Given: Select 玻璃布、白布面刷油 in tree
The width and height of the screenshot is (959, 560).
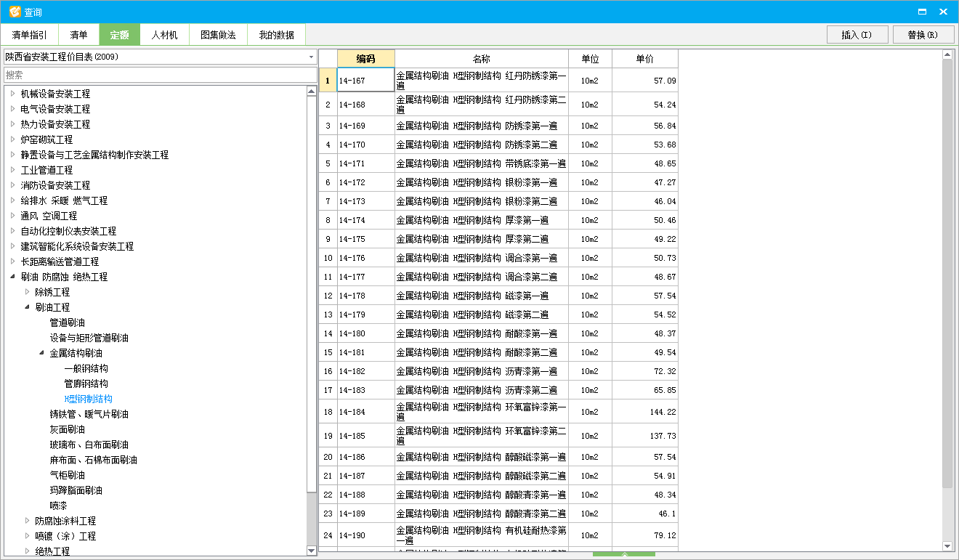Looking at the screenshot, I should [89, 445].
